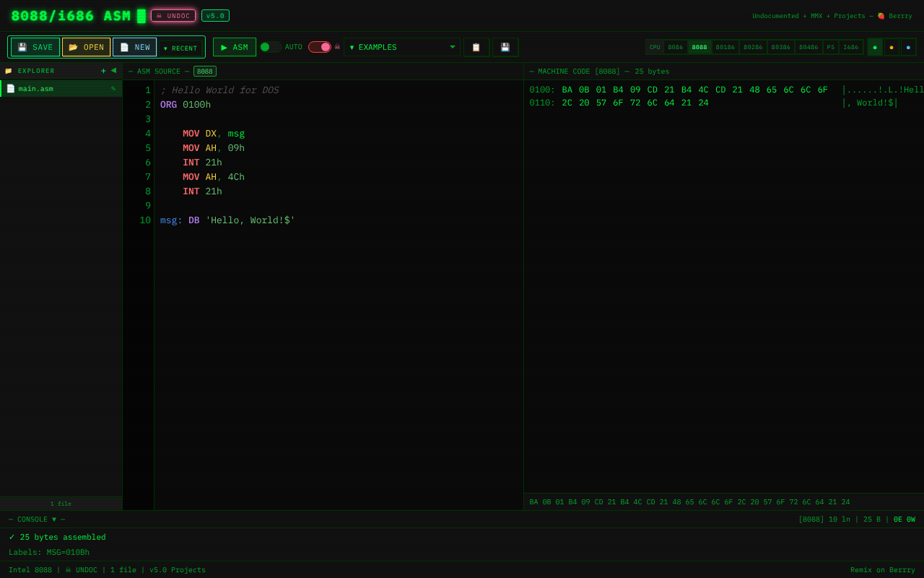Click the clipboard copy icon

coord(476,47)
